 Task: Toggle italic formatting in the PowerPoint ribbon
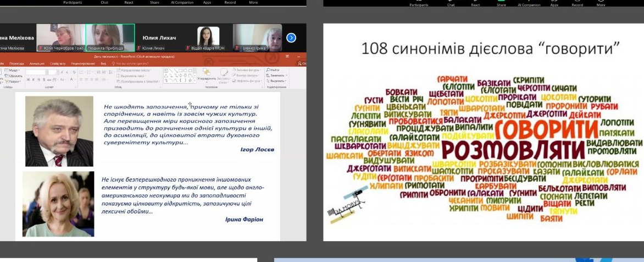(x=32, y=80)
